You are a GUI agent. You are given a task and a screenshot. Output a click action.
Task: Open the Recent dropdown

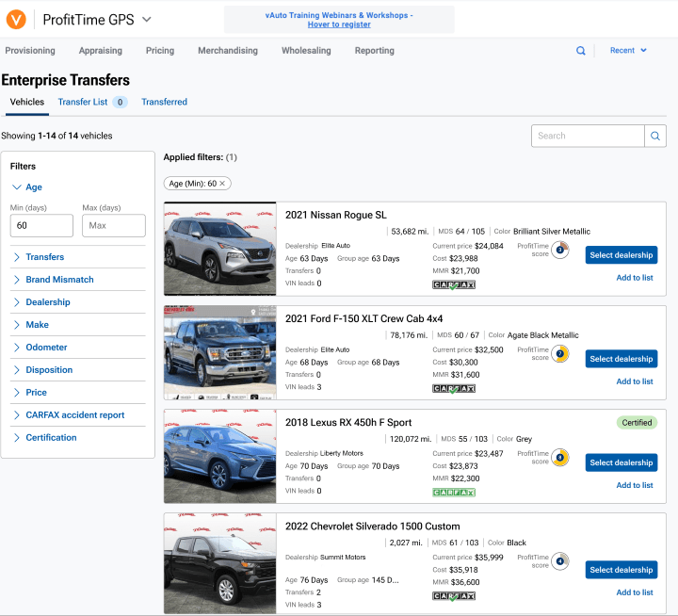pos(628,50)
